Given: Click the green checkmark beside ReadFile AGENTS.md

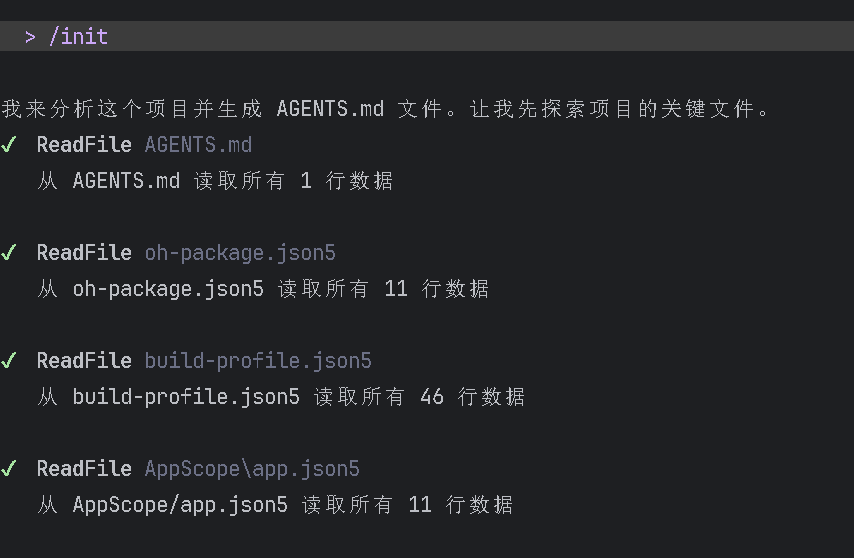Looking at the screenshot, I should (9, 145).
